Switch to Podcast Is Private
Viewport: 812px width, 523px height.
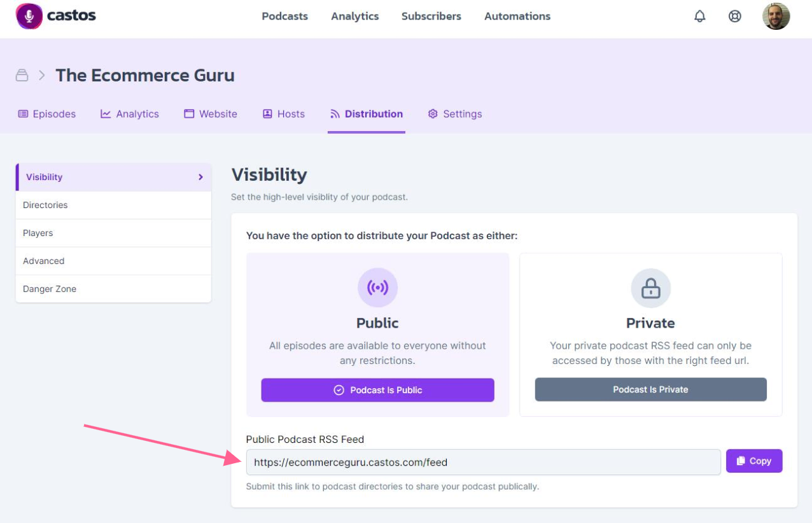(650, 389)
